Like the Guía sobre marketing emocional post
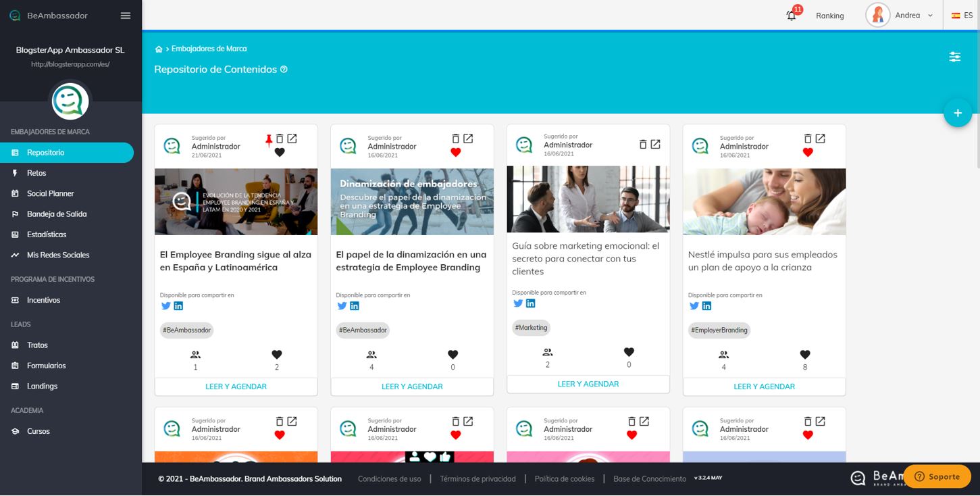Image resolution: width=980 pixels, height=496 pixels. pos(629,351)
